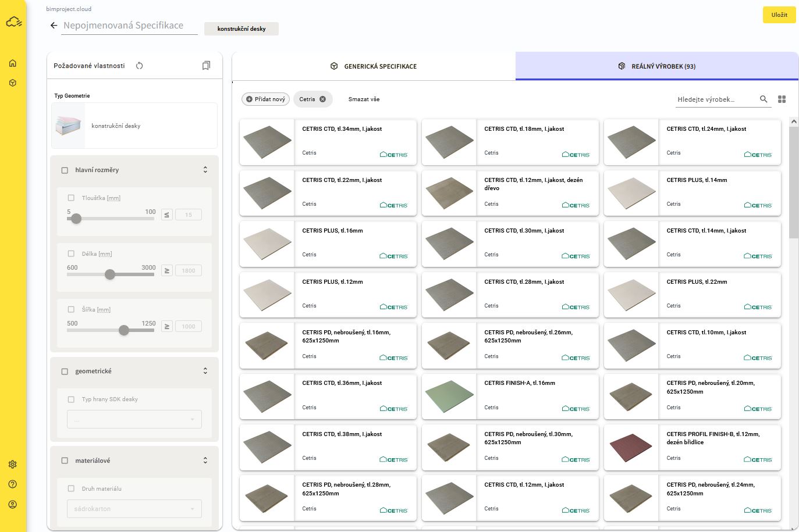799x532 pixels.
Task: Enable the Délka [mm] checkbox
Action: pyautogui.click(x=71, y=253)
